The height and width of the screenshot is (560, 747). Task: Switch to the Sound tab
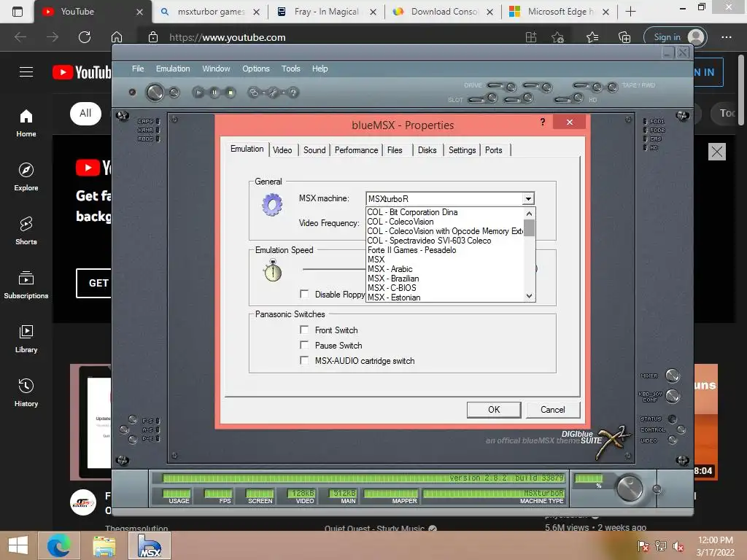point(314,150)
